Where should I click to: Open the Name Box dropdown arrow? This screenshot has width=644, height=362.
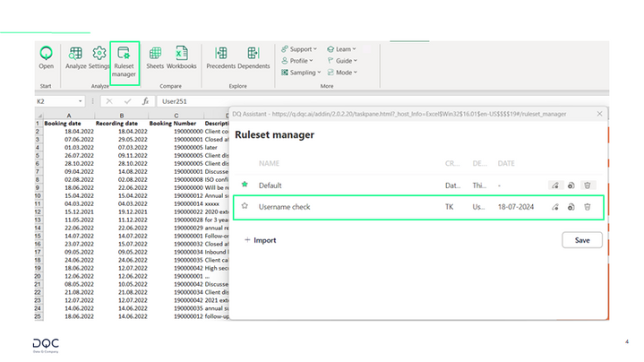(x=80, y=101)
